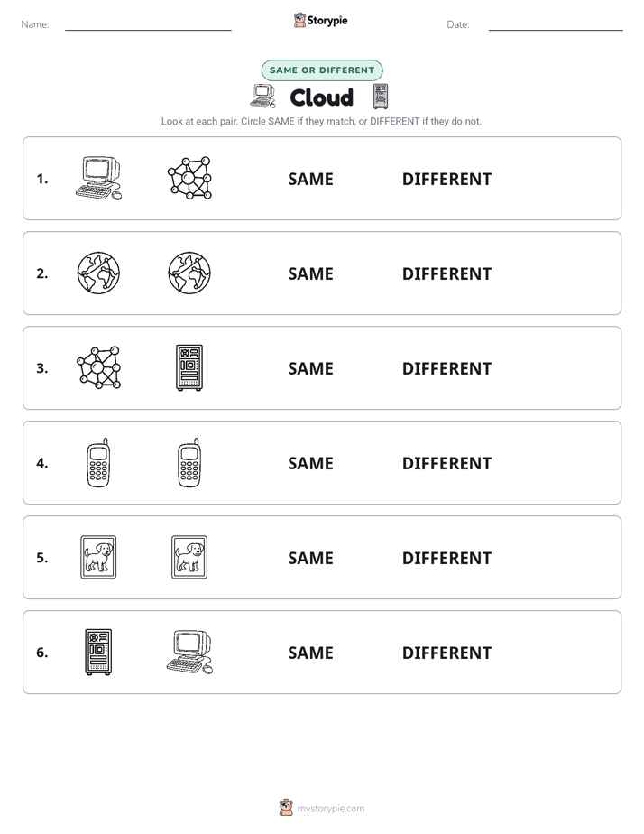Screen dimensions: 644x834
Task: Click the server tower icon in row 6
Action: pyautogui.click(x=98, y=652)
